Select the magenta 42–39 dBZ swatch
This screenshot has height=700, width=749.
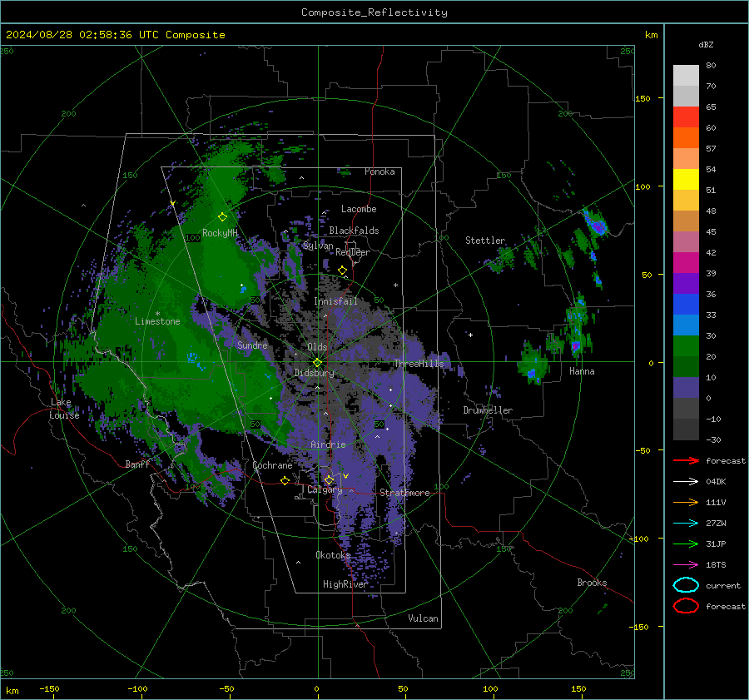point(686,263)
